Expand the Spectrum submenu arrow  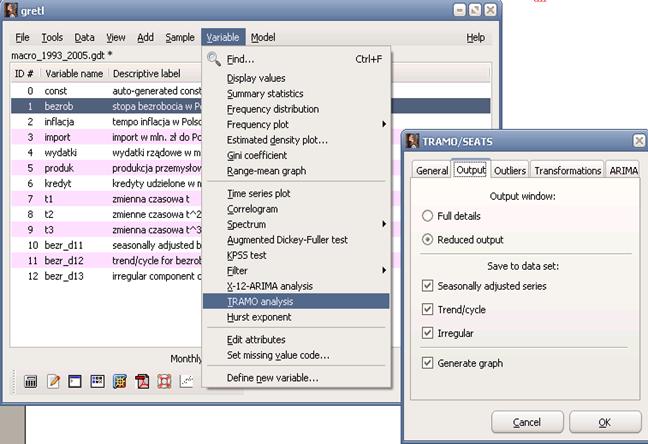[x=384, y=224]
